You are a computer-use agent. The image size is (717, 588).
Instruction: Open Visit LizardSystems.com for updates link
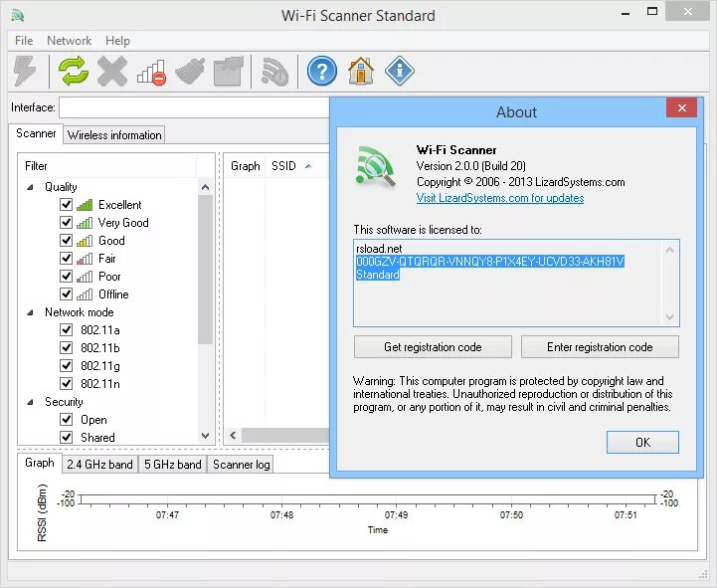pyautogui.click(x=500, y=198)
